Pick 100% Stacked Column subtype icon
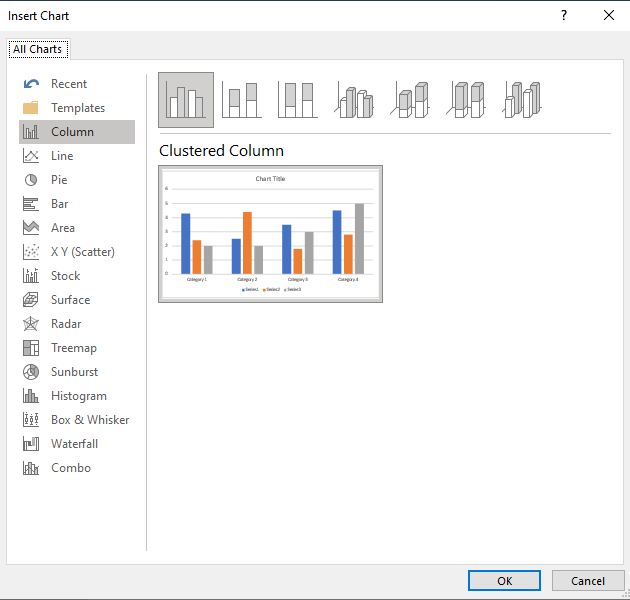Image resolution: width=630 pixels, height=600 pixels. pyautogui.click(x=298, y=100)
